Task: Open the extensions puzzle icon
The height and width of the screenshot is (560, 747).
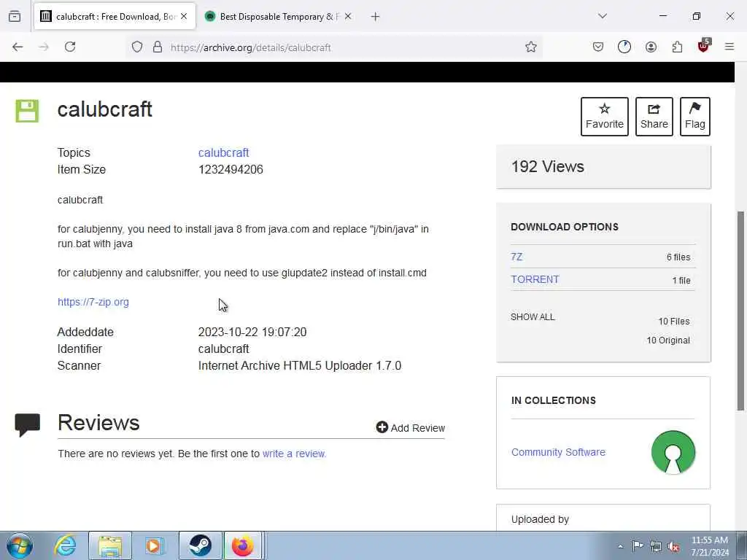Action: 677,47
